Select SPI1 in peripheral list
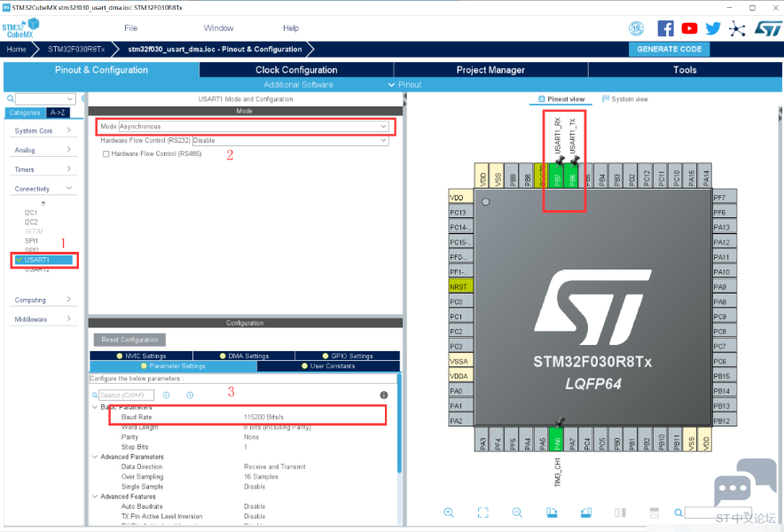Image resolution: width=784 pixels, height=532 pixels. pos(31,240)
